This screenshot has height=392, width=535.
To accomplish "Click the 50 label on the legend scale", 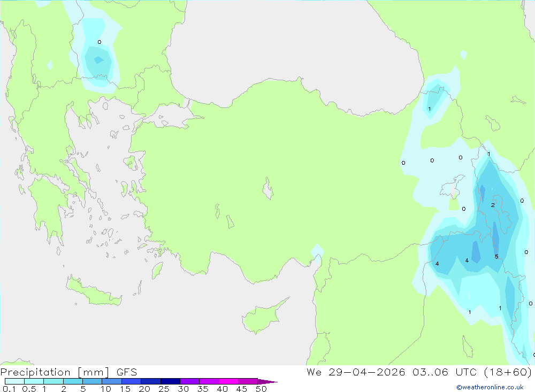I will [x=261, y=389].
